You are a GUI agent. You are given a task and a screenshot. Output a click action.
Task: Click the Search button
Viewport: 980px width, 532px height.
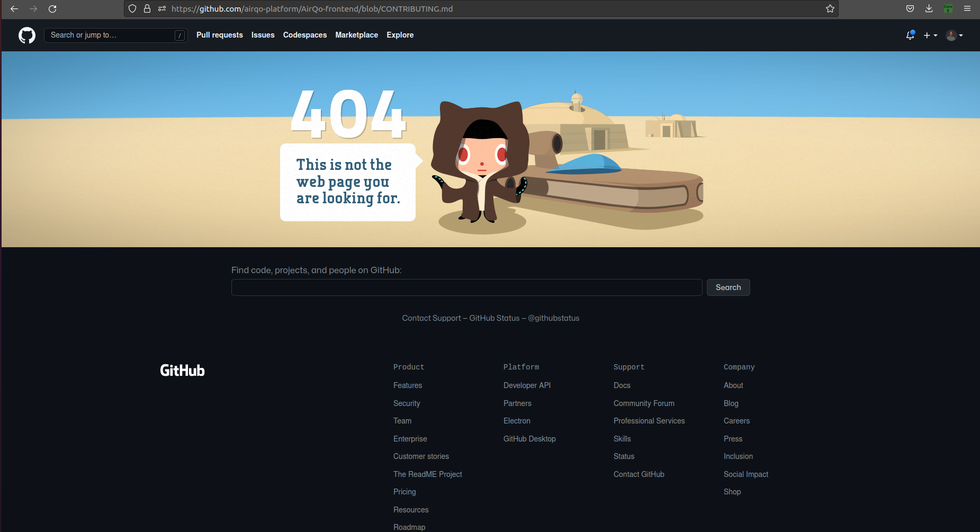tap(728, 287)
